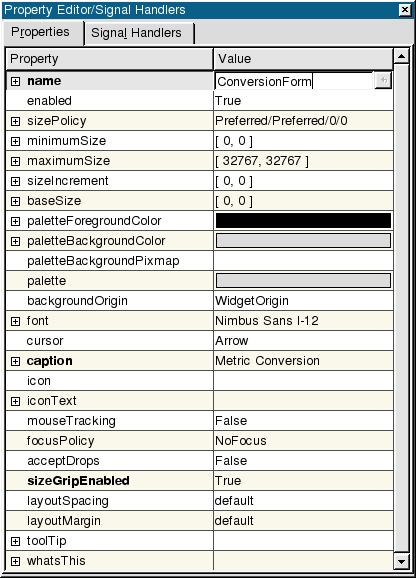Expand the font property

[15, 321]
